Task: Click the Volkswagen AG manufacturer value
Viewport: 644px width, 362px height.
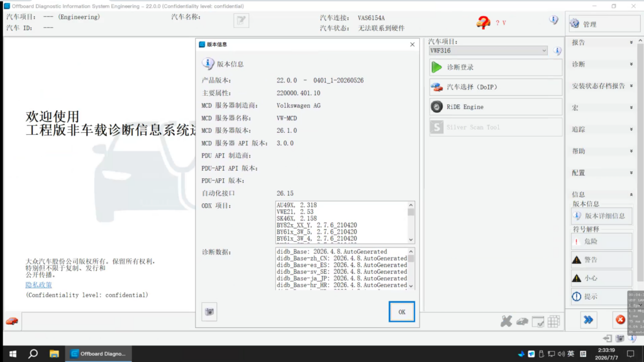Action: click(x=299, y=105)
